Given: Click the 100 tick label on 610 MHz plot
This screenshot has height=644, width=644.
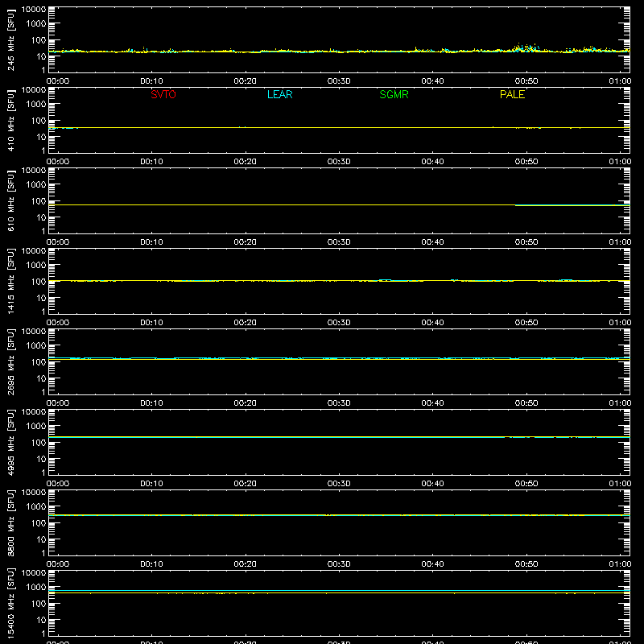Looking at the screenshot, I should pos(39,200).
